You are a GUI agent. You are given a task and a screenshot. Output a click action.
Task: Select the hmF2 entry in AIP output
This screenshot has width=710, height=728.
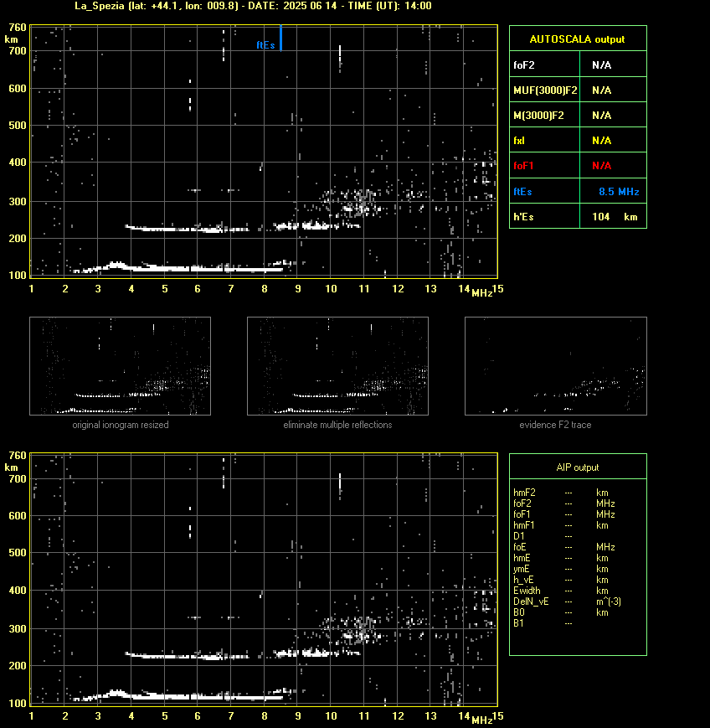tap(524, 493)
